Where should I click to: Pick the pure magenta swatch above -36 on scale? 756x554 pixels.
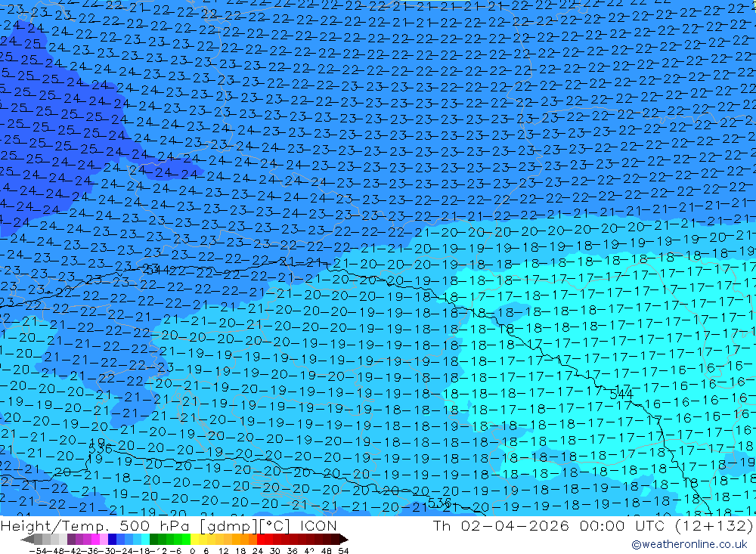click(x=96, y=540)
